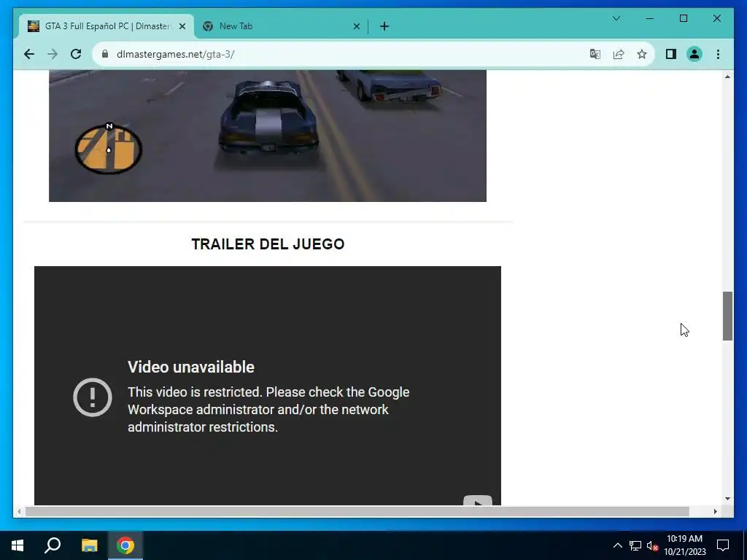This screenshot has height=560, width=747.
Task: Click the Chrome icon in the taskbar
Action: point(125,545)
